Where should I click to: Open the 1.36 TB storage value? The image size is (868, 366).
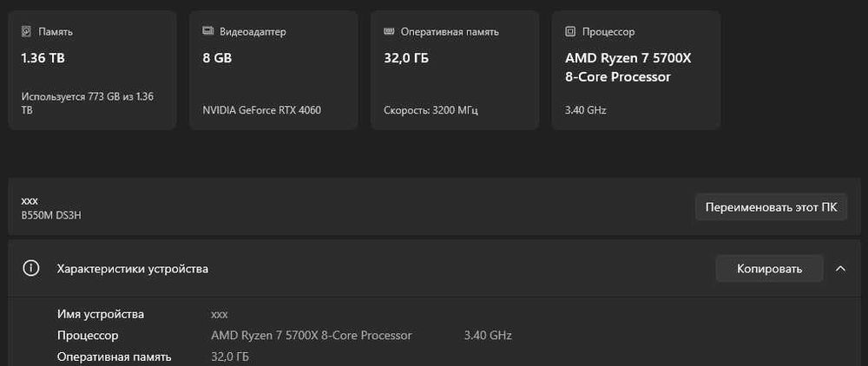(43, 58)
